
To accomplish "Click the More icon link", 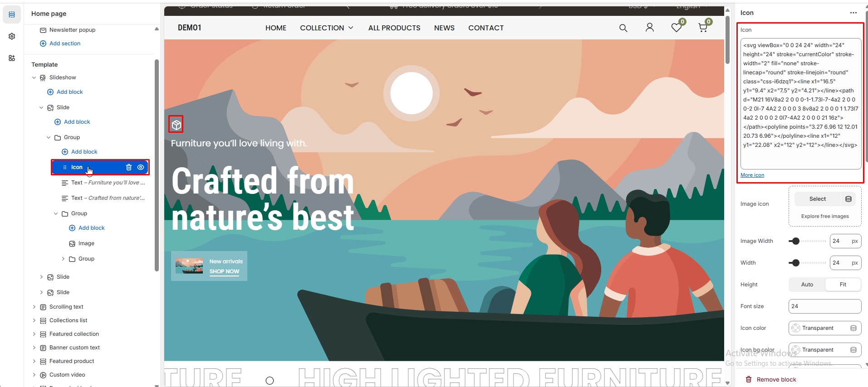I will pos(752,175).
